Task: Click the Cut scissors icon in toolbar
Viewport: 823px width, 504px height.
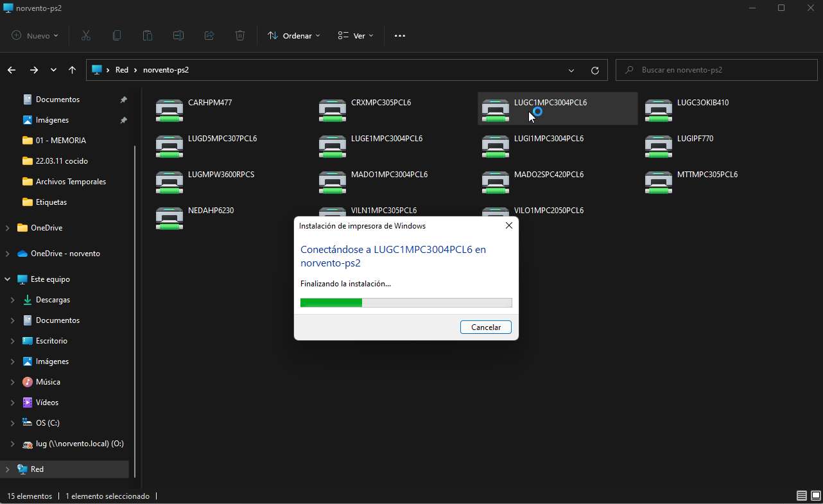Action: tap(86, 36)
